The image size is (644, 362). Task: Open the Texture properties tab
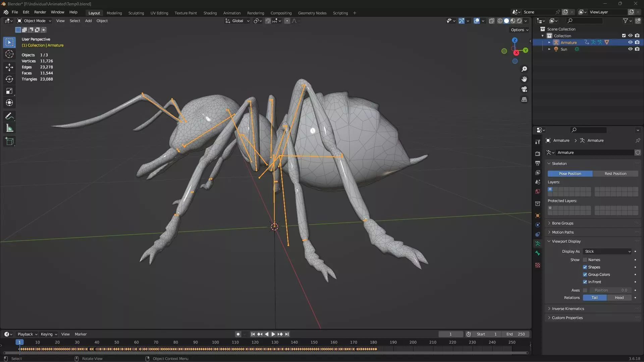click(538, 265)
